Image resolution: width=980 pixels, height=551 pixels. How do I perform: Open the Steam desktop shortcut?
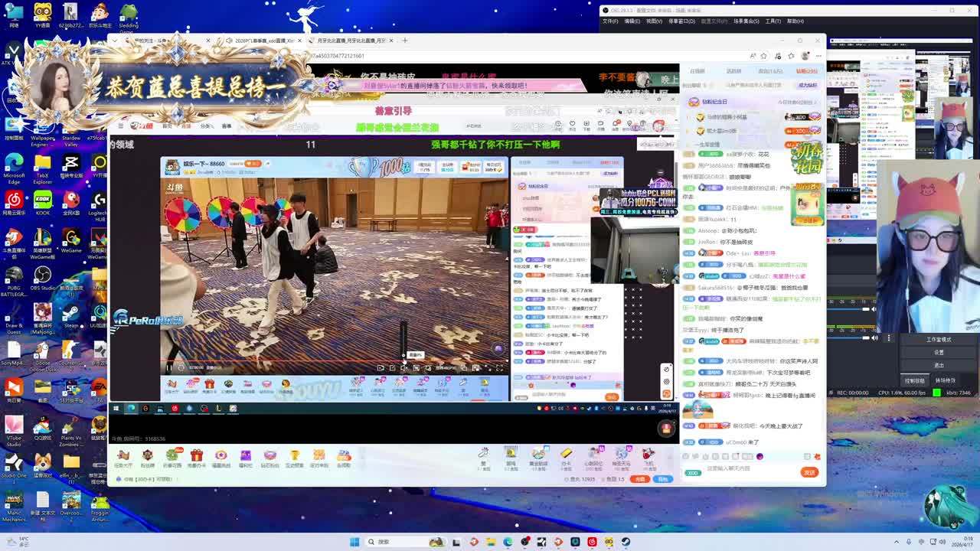coord(71,314)
